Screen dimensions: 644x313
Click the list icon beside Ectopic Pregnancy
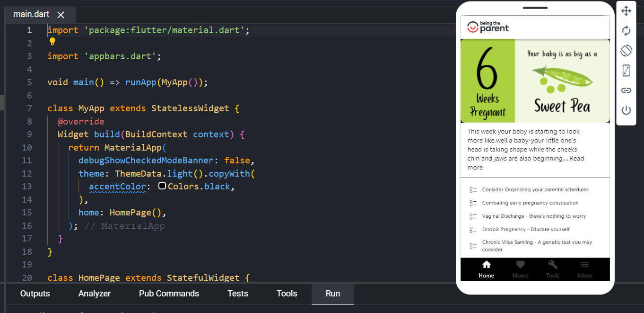click(473, 229)
